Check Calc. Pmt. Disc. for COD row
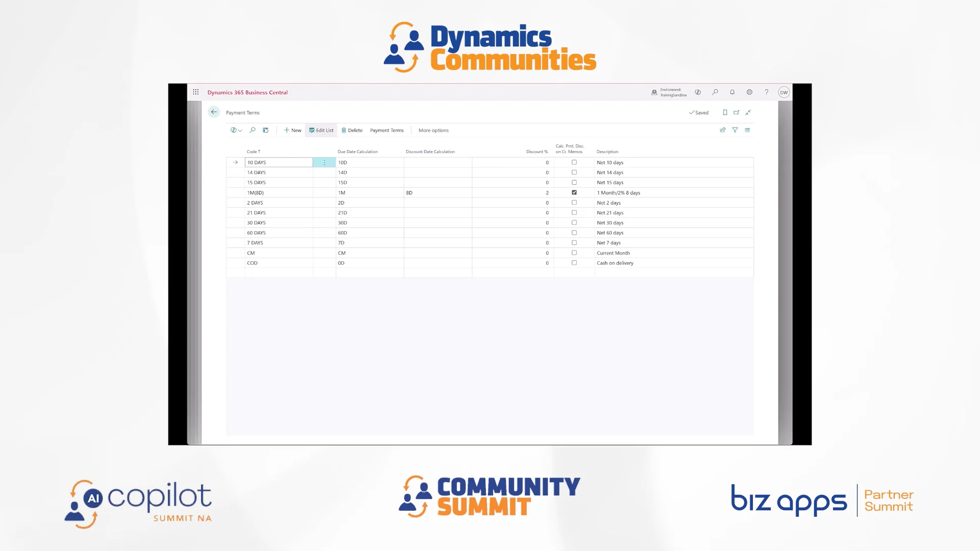Viewport: 980px width, 551px height. (574, 263)
